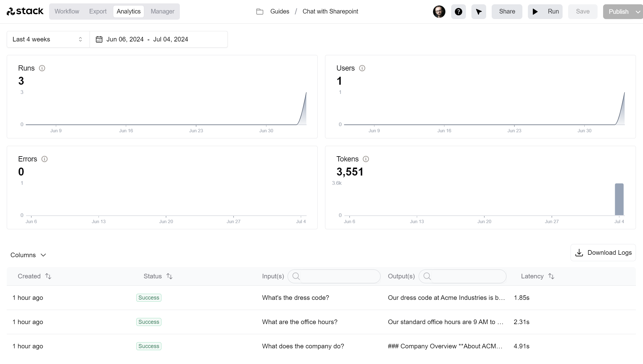Image resolution: width=643 pixels, height=364 pixels.
Task: Click the Status column sort toggle
Action: 169,276
